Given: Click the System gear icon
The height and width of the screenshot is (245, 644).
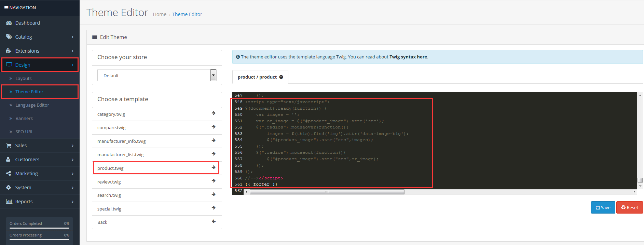Looking at the screenshot, I should [x=9, y=187].
